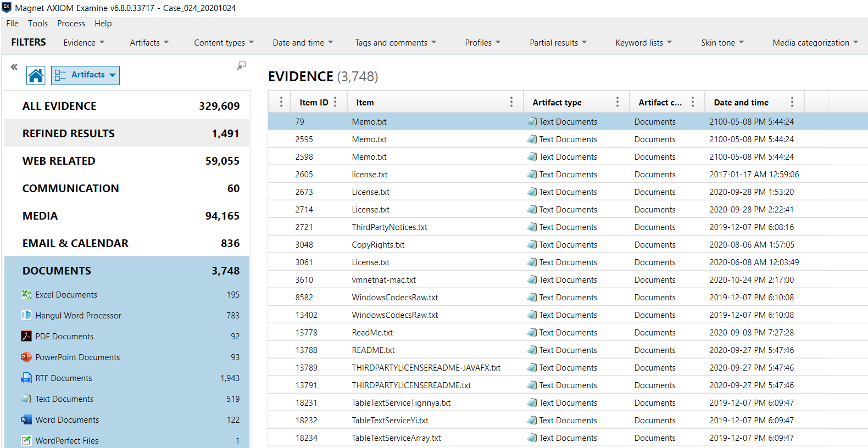
Task: Click the RTF Documents icon
Action: (26, 378)
